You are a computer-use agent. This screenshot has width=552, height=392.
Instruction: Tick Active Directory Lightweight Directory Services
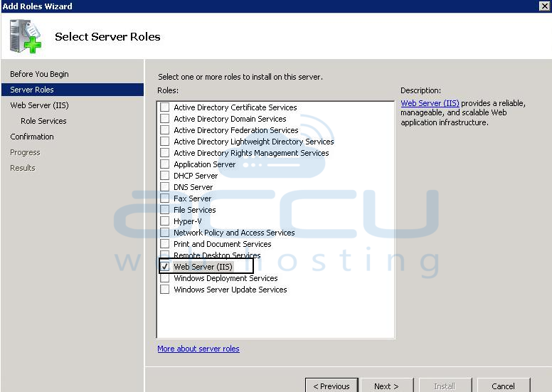click(x=164, y=142)
